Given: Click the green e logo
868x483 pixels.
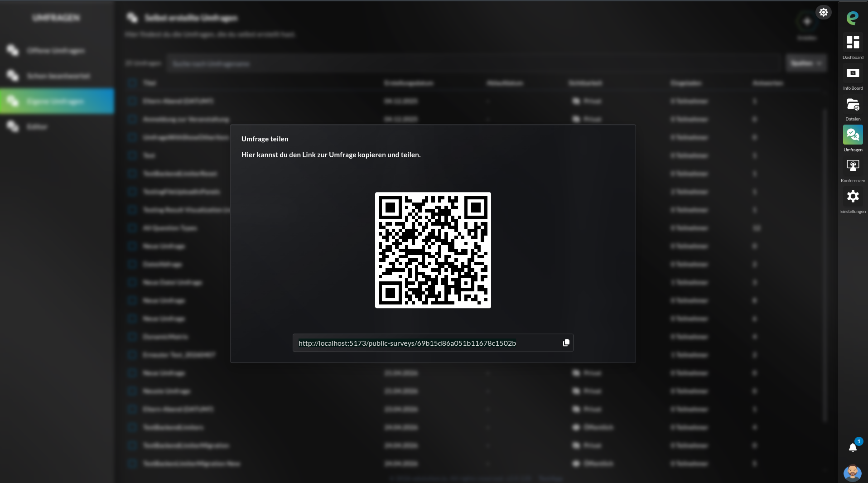Looking at the screenshot, I should coord(853,18).
